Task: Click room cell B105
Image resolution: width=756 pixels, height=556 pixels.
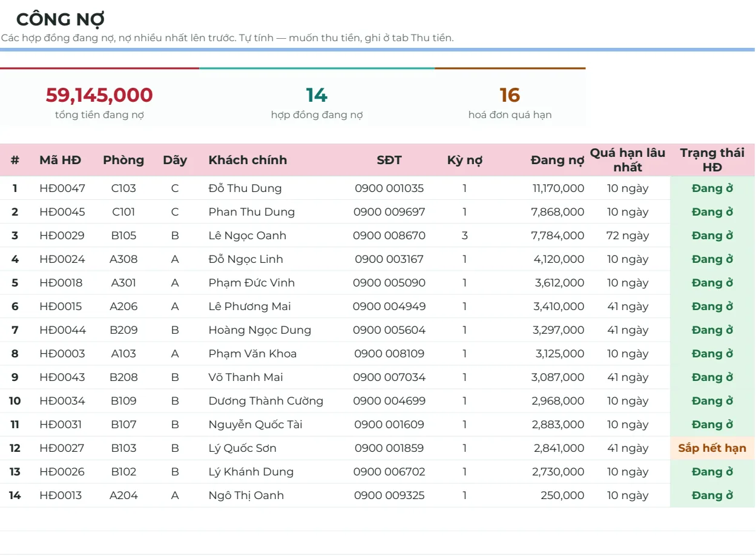Action: (123, 236)
